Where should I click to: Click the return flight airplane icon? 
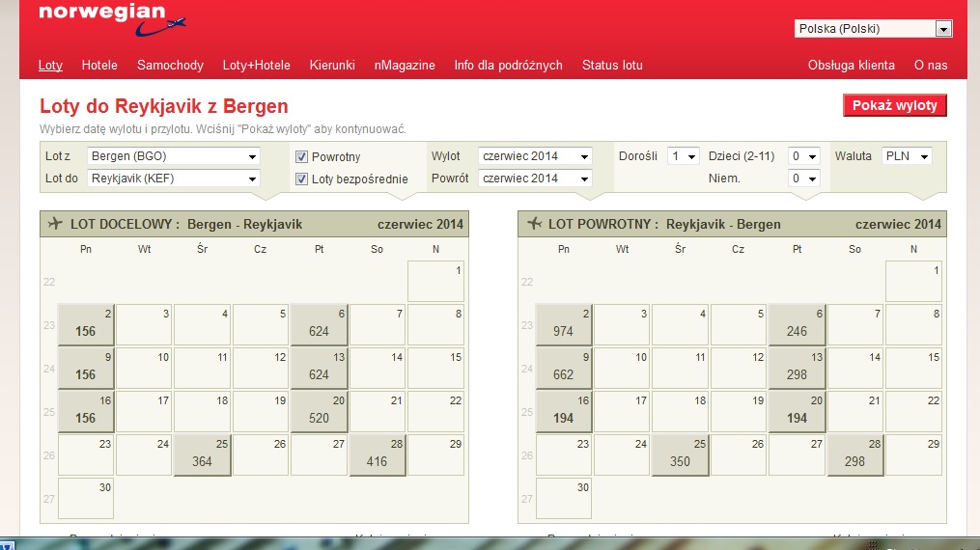[534, 224]
